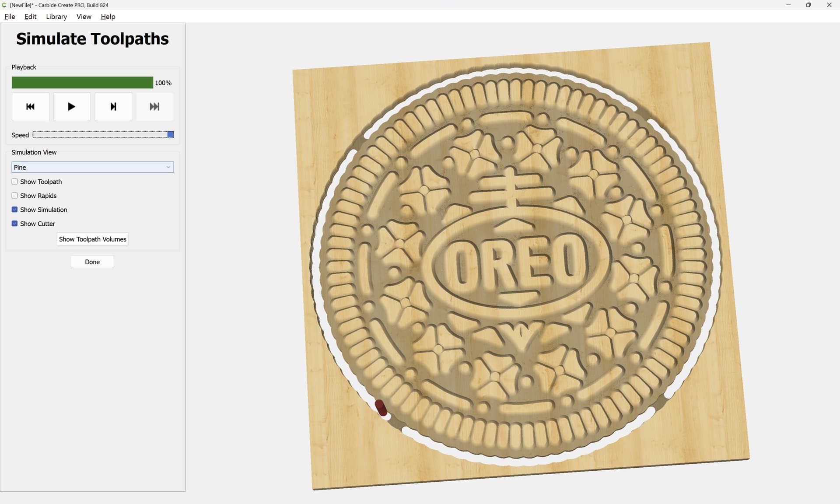Open the Pine material dropdown
Image resolution: width=840 pixels, height=504 pixels.
pos(92,167)
